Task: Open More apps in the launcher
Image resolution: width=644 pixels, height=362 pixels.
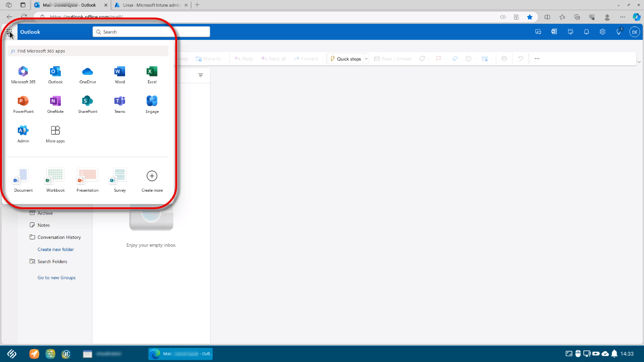Action: pos(55,130)
